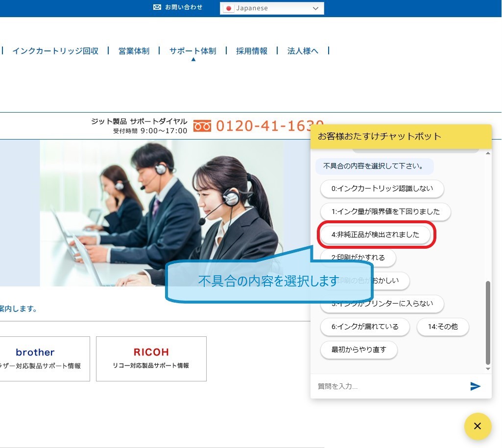Navigate to 法人様へ
Image resolution: width=502 pixels, height=448 pixels.
coord(303,51)
